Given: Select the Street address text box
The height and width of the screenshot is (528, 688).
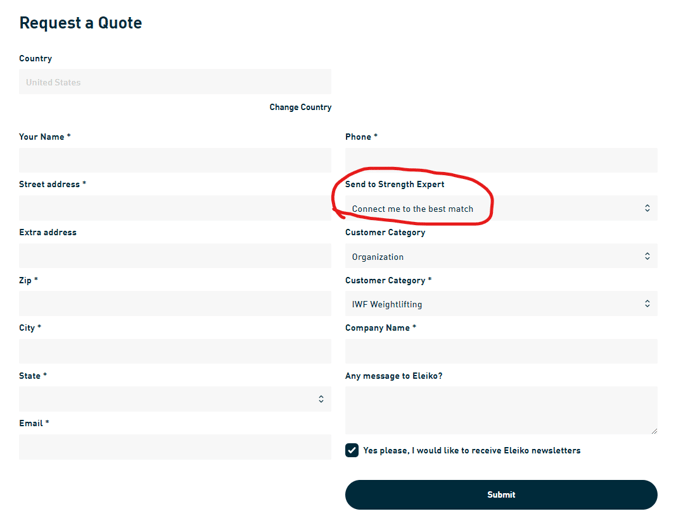Looking at the screenshot, I should (x=175, y=208).
